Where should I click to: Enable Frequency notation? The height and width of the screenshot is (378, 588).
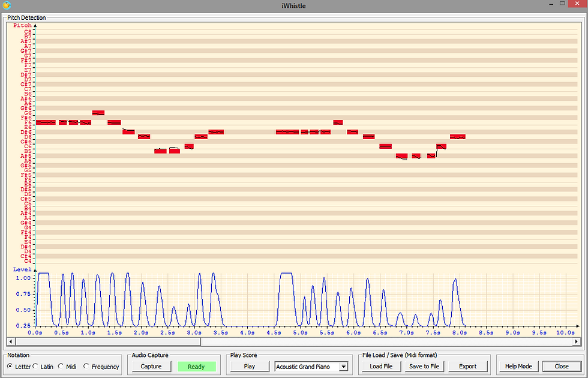coord(86,367)
